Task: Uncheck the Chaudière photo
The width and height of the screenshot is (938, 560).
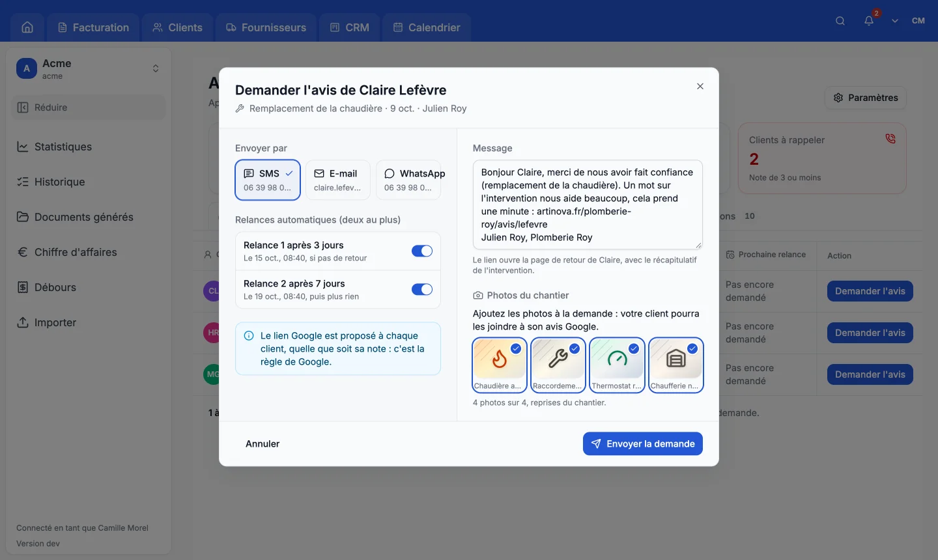Action: (x=499, y=365)
